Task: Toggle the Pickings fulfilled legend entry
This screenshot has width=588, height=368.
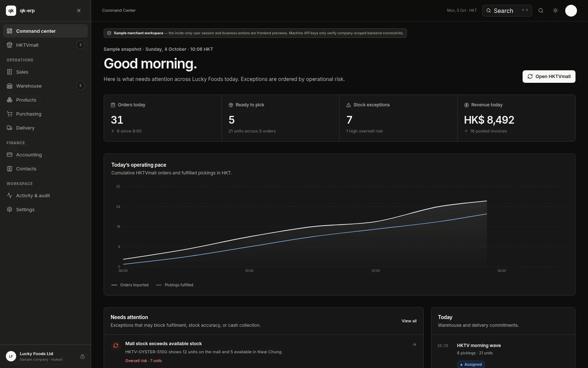Action: pyautogui.click(x=175, y=285)
